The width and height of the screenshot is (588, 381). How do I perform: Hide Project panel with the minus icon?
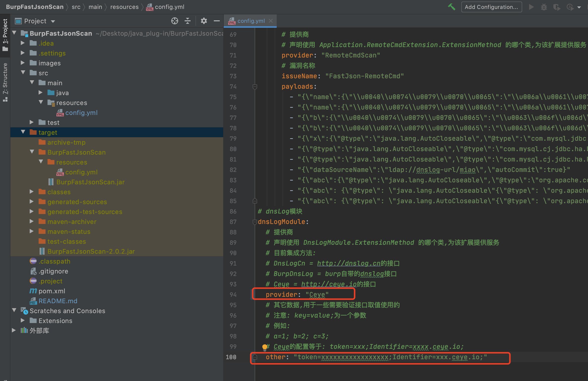pyautogui.click(x=217, y=21)
